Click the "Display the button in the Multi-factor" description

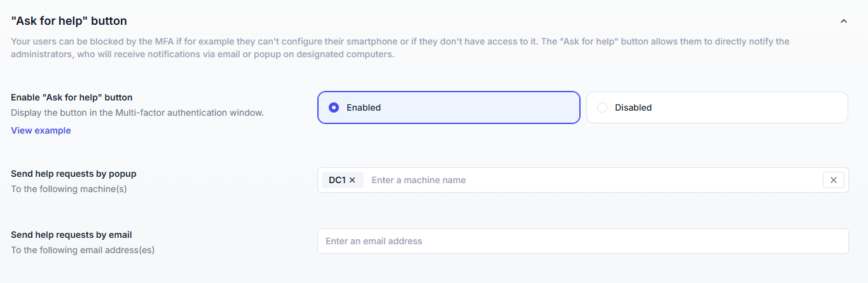click(137, 113)
